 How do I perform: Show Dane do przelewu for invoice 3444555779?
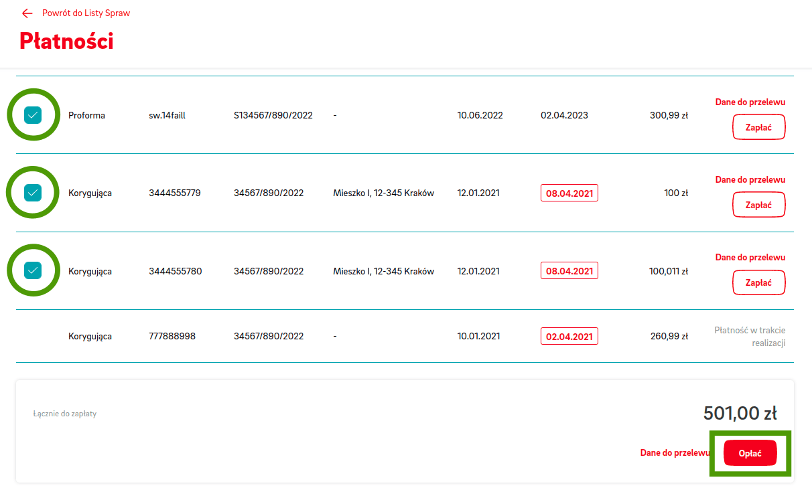point(750,180)
